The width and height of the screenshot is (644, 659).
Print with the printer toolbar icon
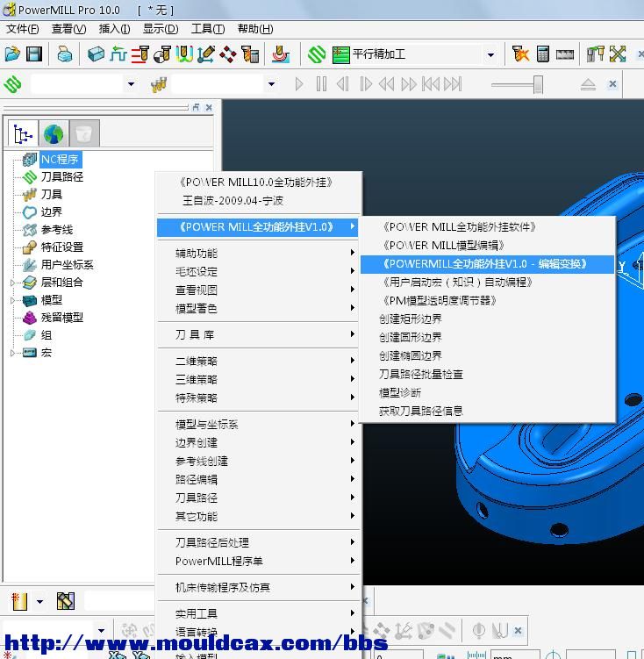tap(65, 54)
